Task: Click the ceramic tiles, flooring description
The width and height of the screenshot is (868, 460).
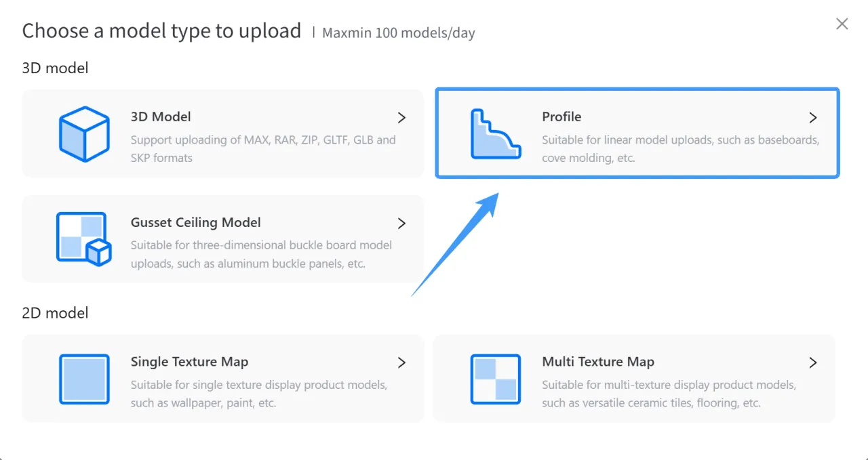Action: (x=669, y=394)
